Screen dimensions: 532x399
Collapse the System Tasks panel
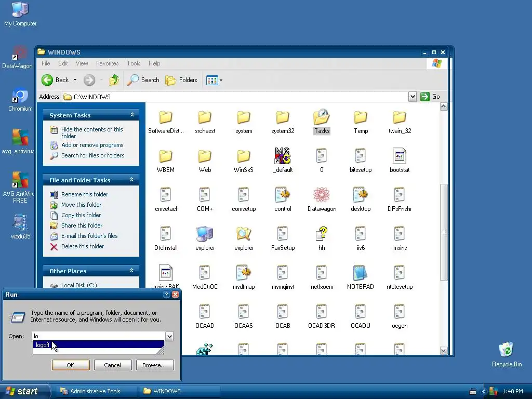click(132, 115)
